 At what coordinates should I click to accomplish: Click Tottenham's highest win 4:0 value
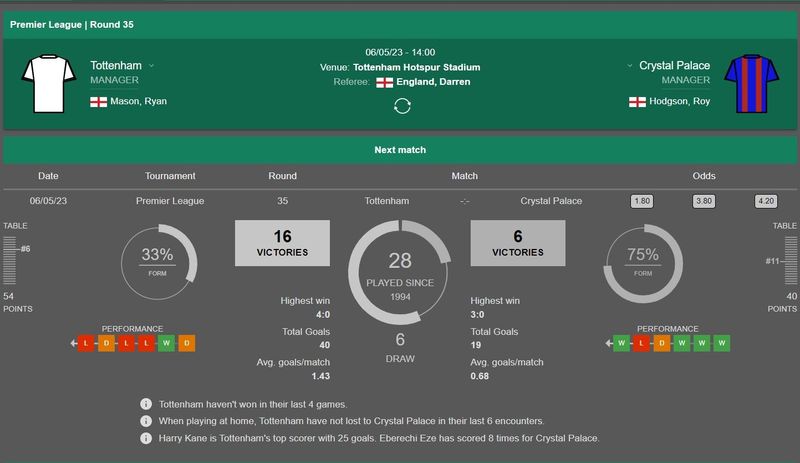point(323,314)
